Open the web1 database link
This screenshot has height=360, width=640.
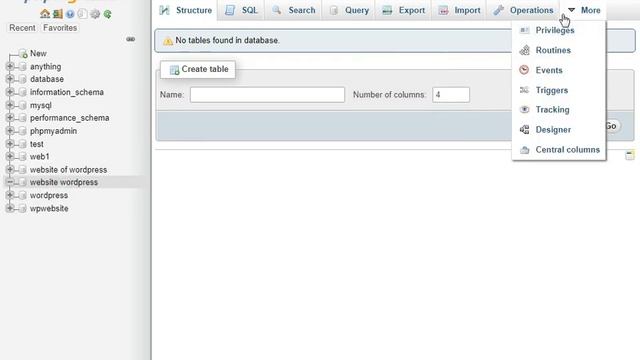pyautogui.click(x=39, y=157)
